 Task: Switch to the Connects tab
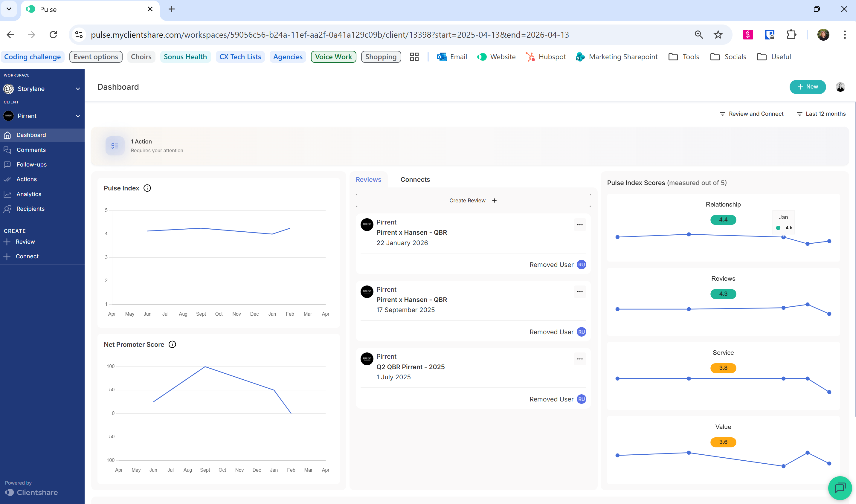415,179
